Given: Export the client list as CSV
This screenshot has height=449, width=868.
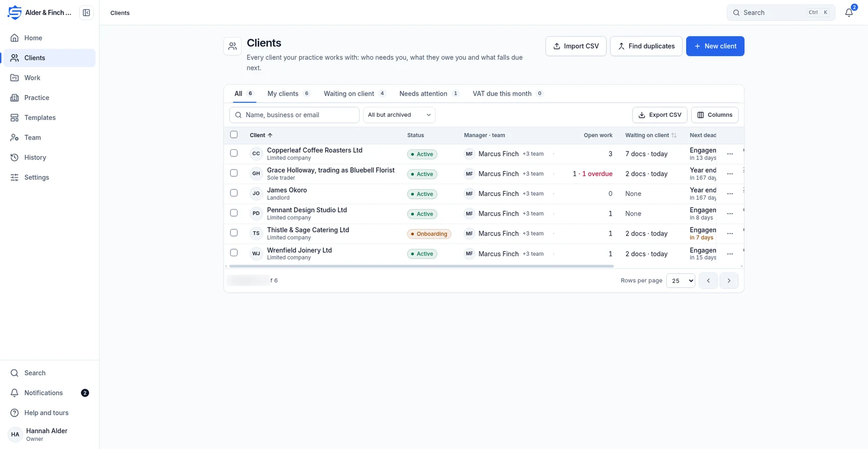Looking at the screenshot, I should click(x=660, y=115).
